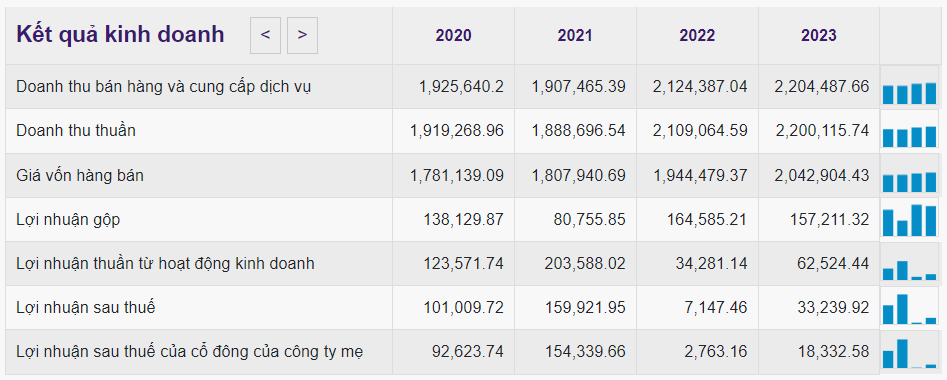Select the 2022 column header
Image resolution: width=947 pixels, height=380 pixels.
click(697, 36)
